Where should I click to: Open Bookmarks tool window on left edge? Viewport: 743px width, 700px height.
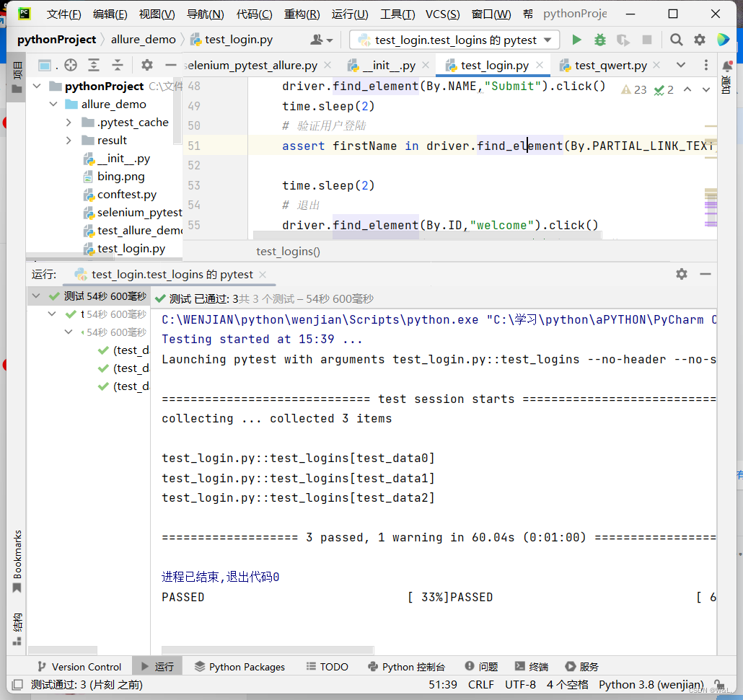17,562
